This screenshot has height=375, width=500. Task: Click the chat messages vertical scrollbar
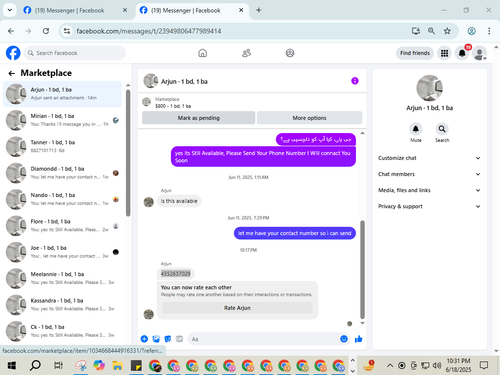pyautogui.click(x=362, y=269)
